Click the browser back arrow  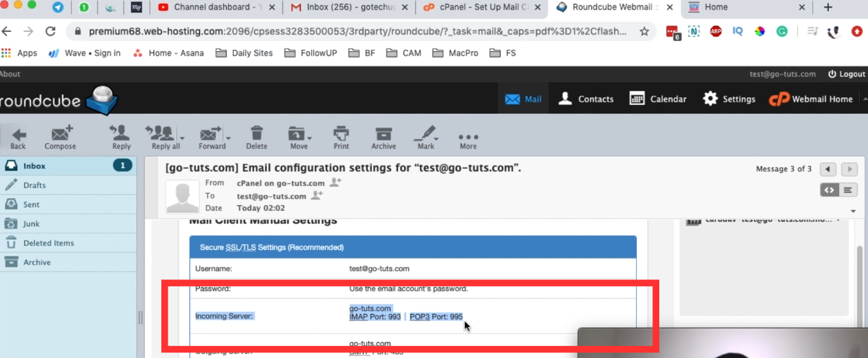7,31
